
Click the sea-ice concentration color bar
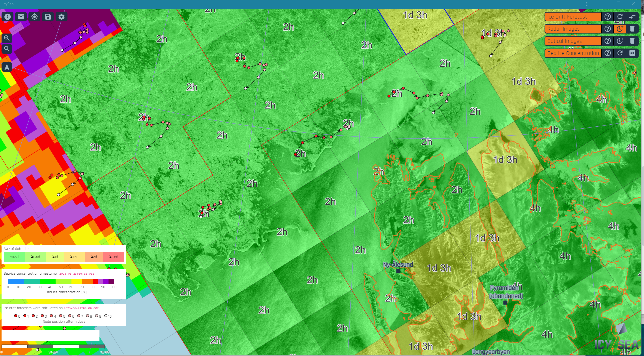click(61, 281)
